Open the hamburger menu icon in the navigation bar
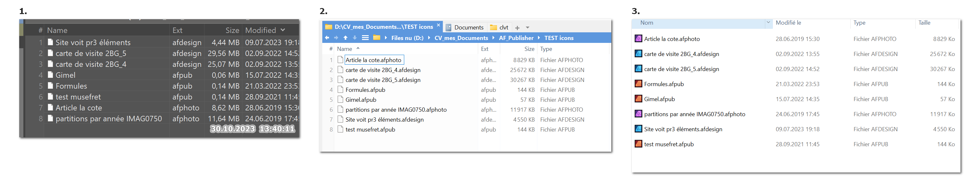 365,38
